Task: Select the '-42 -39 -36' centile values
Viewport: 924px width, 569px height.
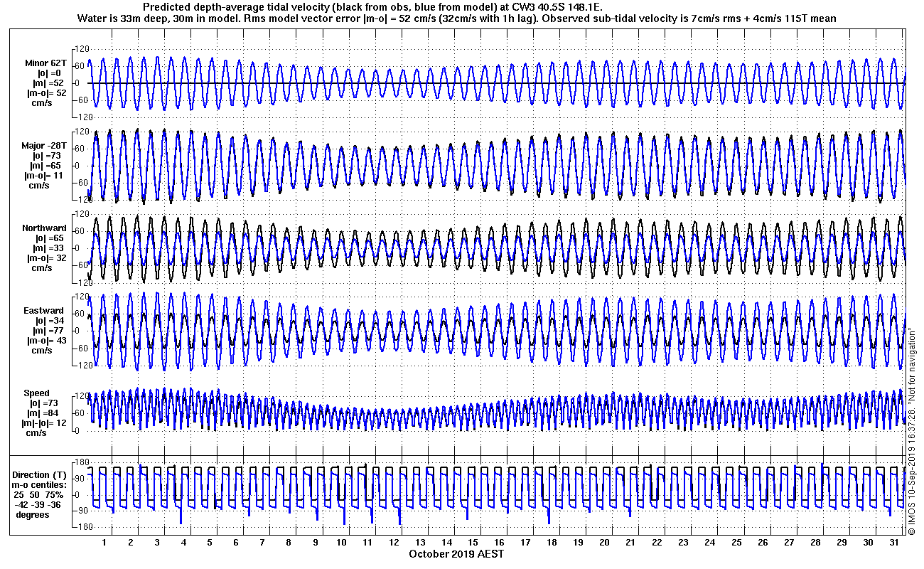Action: click(38, 504)
